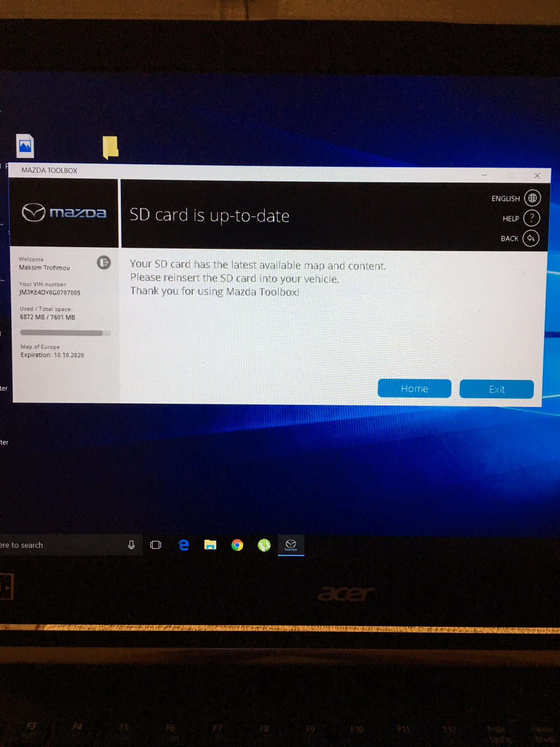The image size is (560, 747).
Task: Click the MAZDA TOOLBOX window title
Action: (49, 170)
